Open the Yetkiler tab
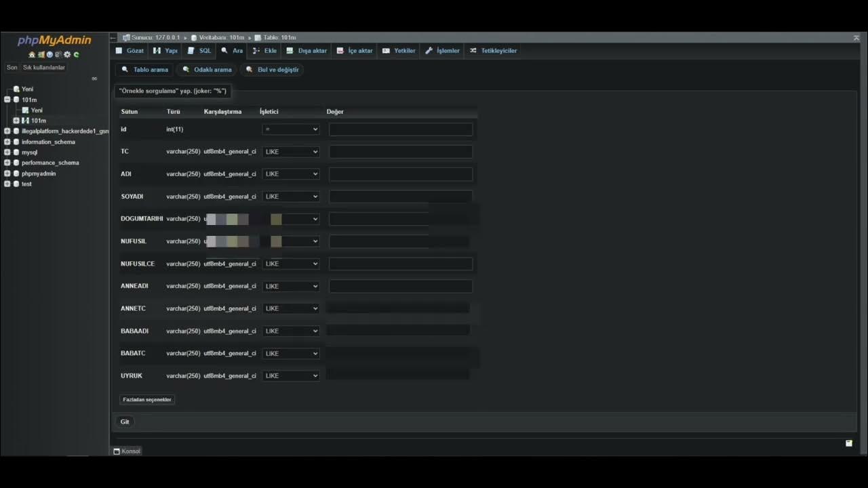868x488 pixels. pyautogui.click(x=399, y=51)
